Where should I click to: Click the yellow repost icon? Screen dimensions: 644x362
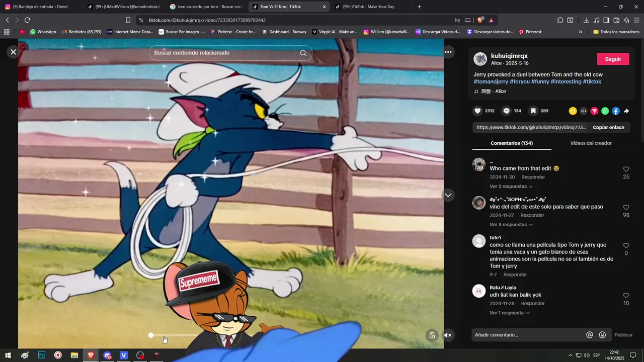coord(573,111)
